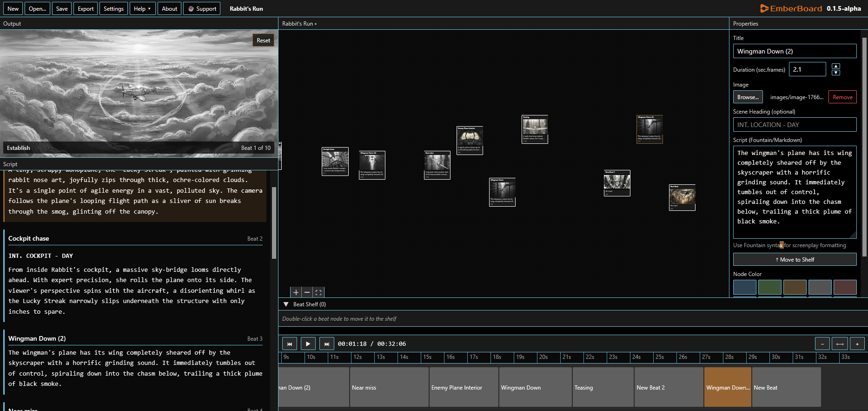Skip to the previous beat in timeline
Screen dimensions: 868x411
[x=289, y=344]
